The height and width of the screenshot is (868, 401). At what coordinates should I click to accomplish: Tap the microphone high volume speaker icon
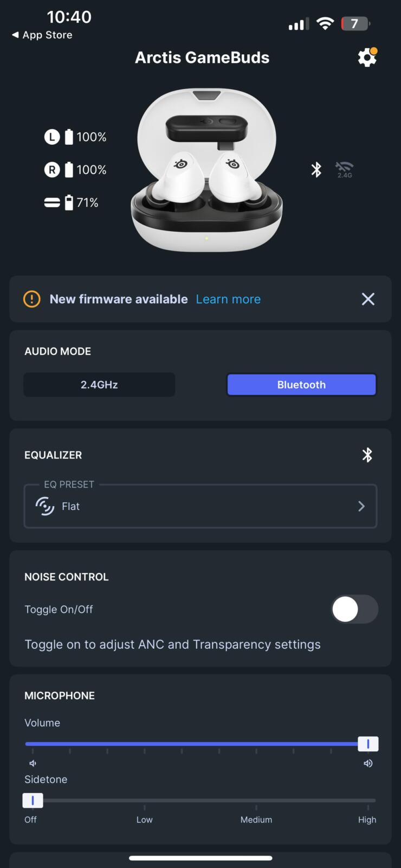pos(368,763)
